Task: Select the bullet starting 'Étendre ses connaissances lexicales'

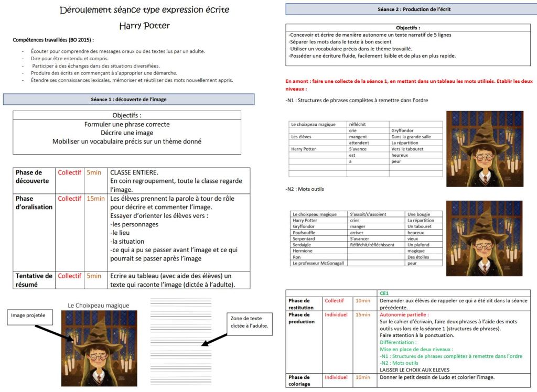Action: [x=132, y=80]
